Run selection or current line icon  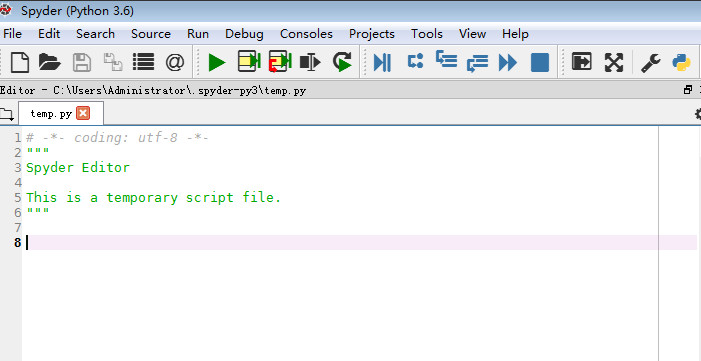coord(310,62)
